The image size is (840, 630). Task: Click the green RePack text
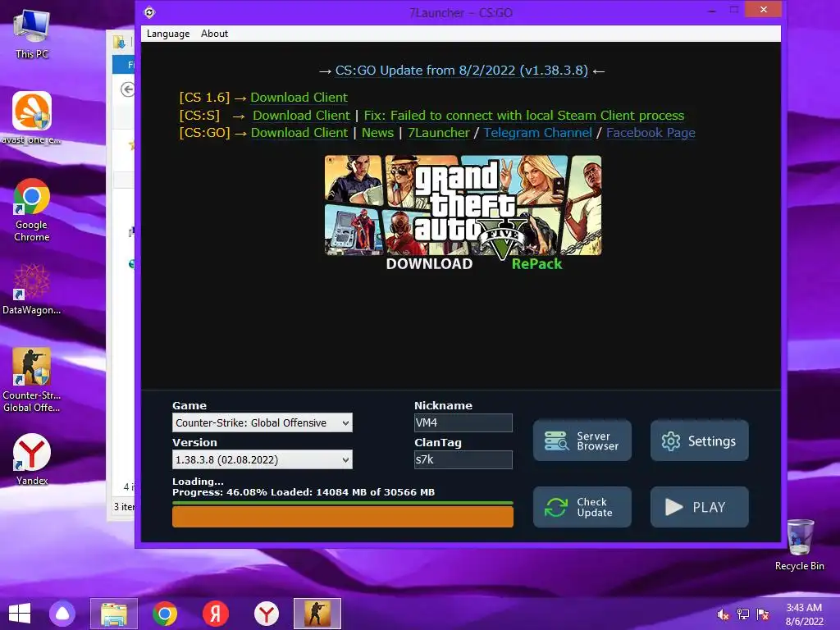point(536,264)
